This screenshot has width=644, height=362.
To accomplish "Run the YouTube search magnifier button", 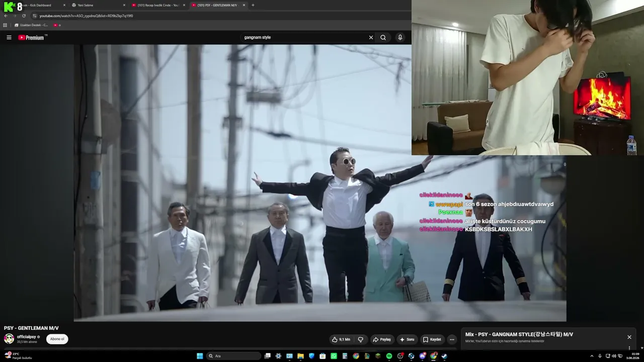I will tap(383, 37).
